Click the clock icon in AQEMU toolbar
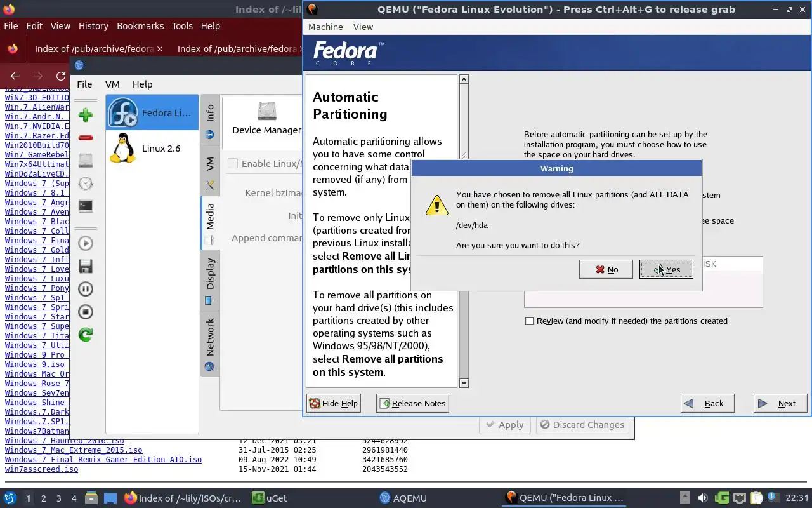The height and width of the screenshot is (508, 812). coord(86,184)
